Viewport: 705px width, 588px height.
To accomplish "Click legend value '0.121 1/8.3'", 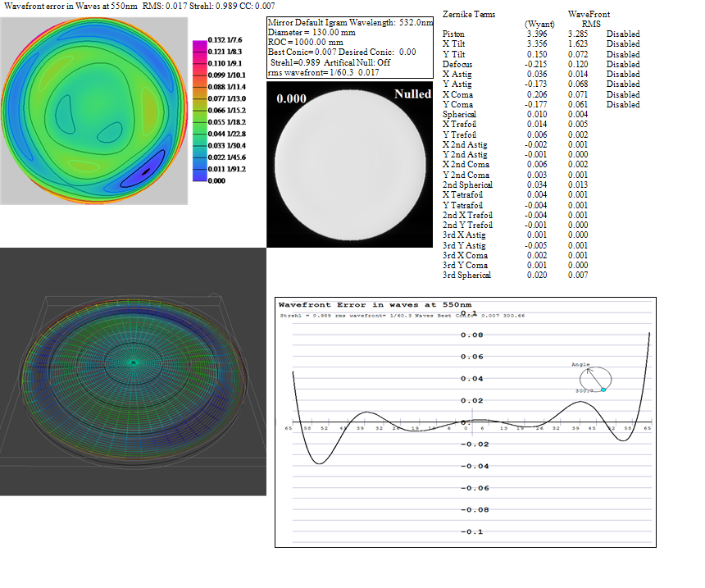I will (225, 52).
